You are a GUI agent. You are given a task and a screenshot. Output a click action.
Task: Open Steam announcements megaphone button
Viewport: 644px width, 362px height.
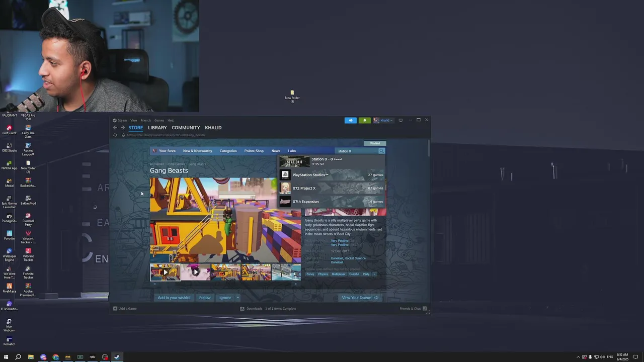coord(351,120)
